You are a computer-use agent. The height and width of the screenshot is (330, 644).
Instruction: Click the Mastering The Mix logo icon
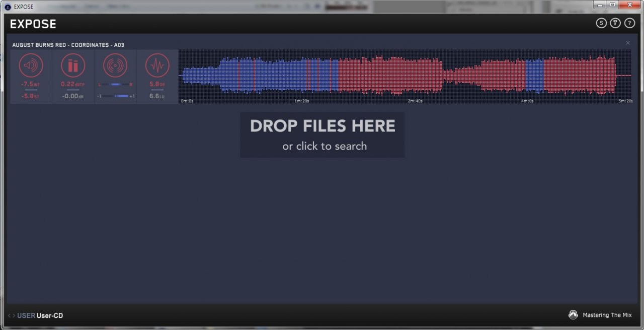click(573, 315)
